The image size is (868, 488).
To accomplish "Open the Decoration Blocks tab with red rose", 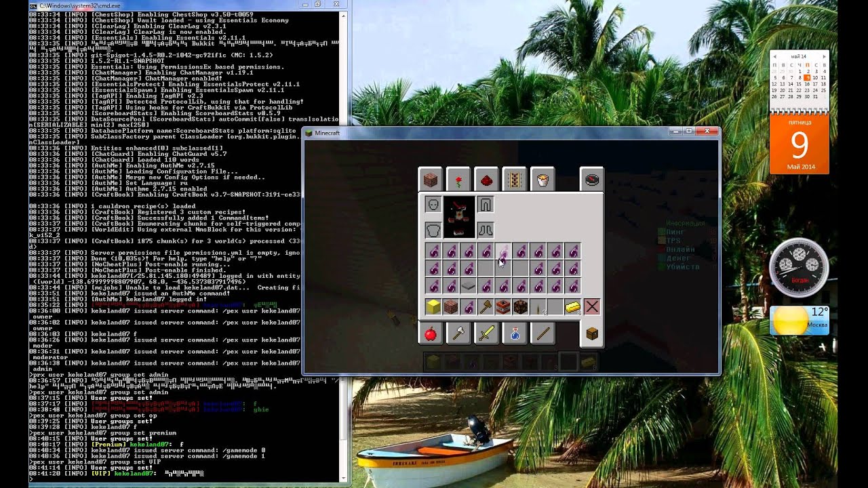I will [458, 180].
